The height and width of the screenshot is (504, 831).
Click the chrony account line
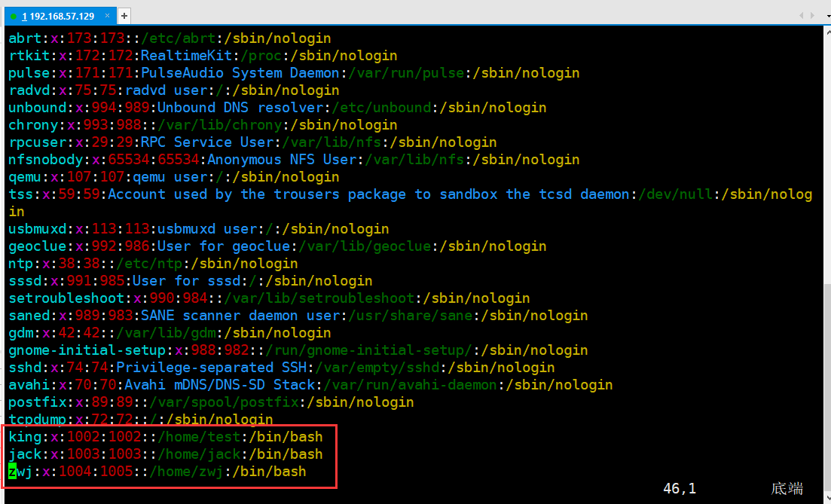pos(203,125)
